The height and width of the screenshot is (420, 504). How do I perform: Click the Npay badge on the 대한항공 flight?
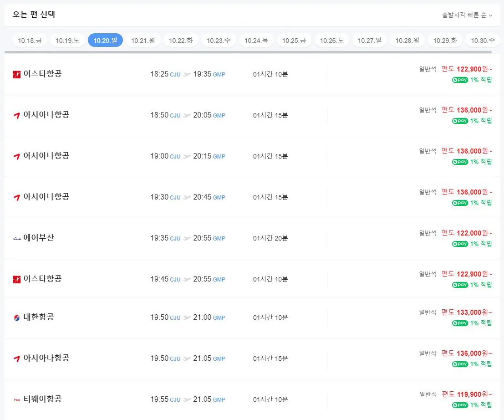(460, 323)
